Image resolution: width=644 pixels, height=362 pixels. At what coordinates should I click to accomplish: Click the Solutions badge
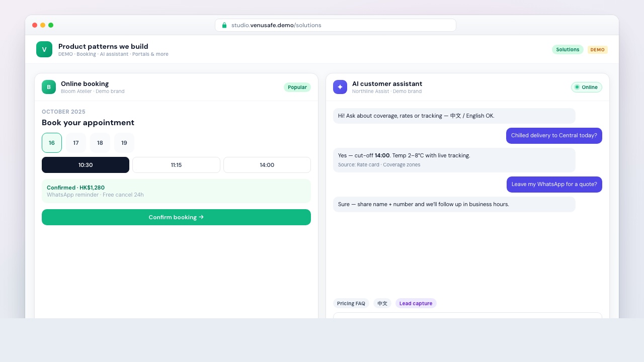pyautogui.click(x=568, y=50)
